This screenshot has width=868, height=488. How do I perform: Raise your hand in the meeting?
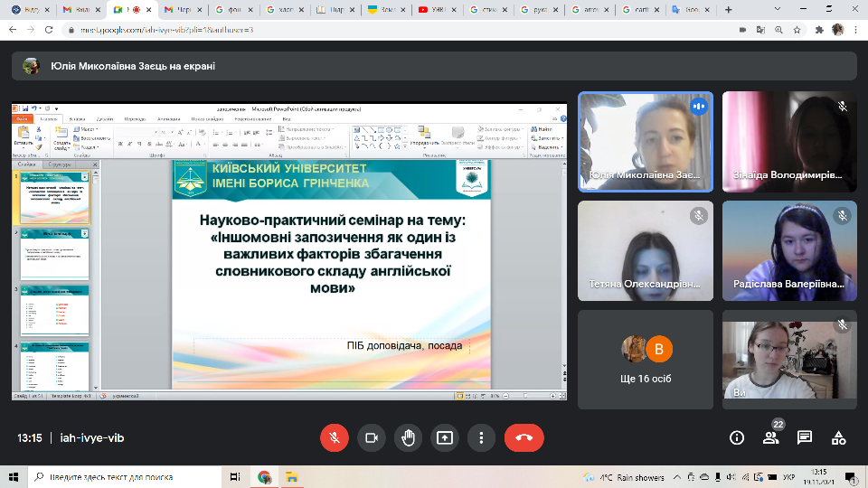[408, 437]
